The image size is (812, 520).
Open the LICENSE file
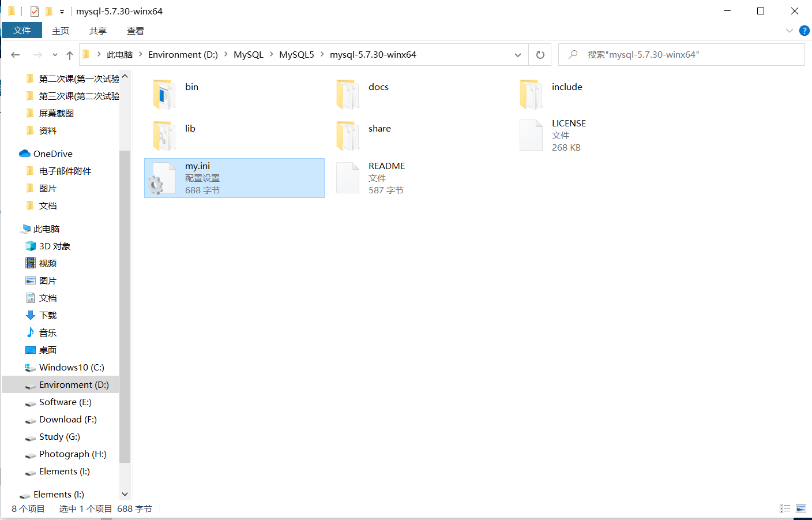pyautogui.click(x=569, y=123)
